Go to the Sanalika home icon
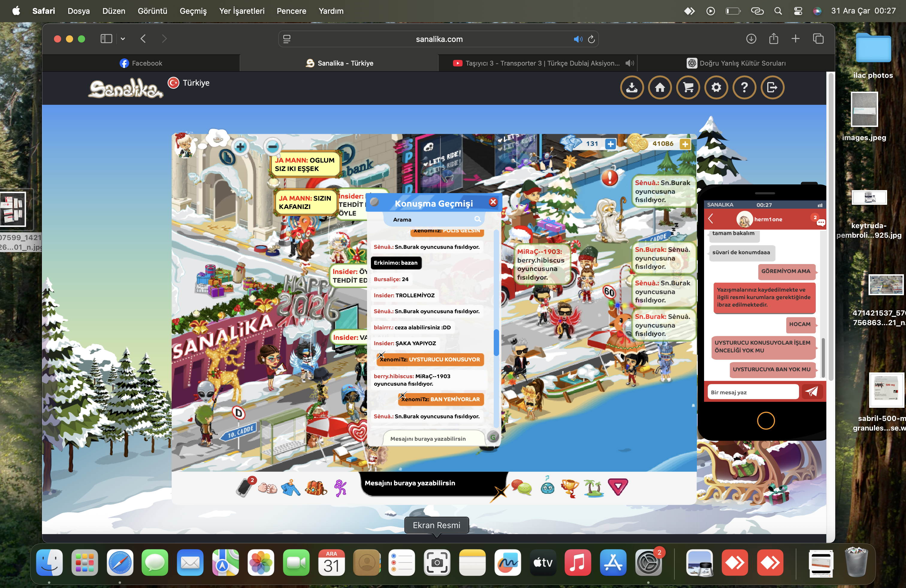This screenshot has width=906, height=588. 660,87
